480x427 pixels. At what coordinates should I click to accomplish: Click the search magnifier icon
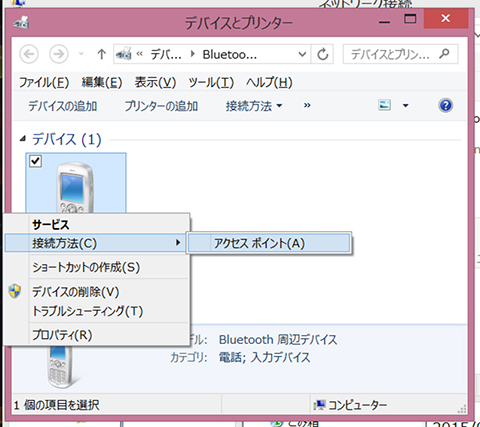tap(444, 53)
